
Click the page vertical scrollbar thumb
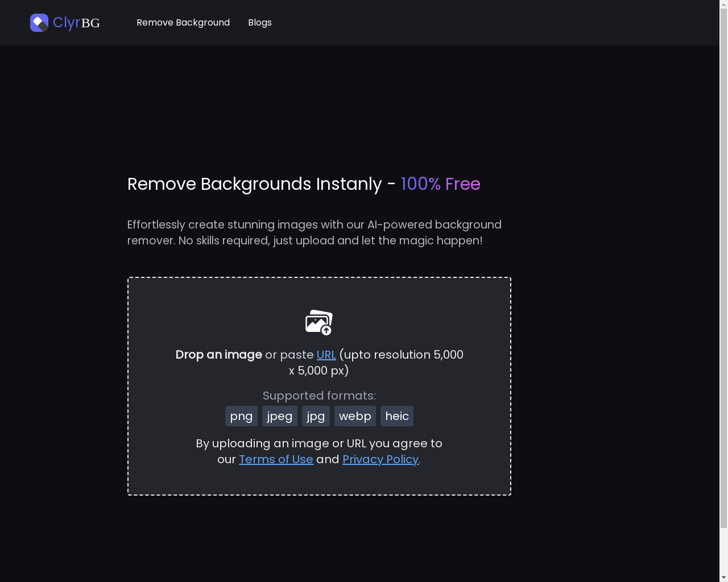tap(723, 267)
